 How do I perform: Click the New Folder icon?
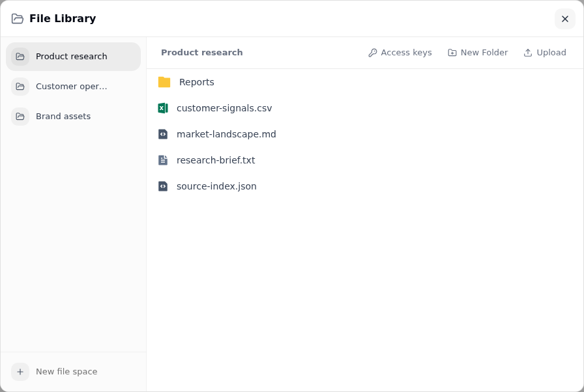point(452,53)
